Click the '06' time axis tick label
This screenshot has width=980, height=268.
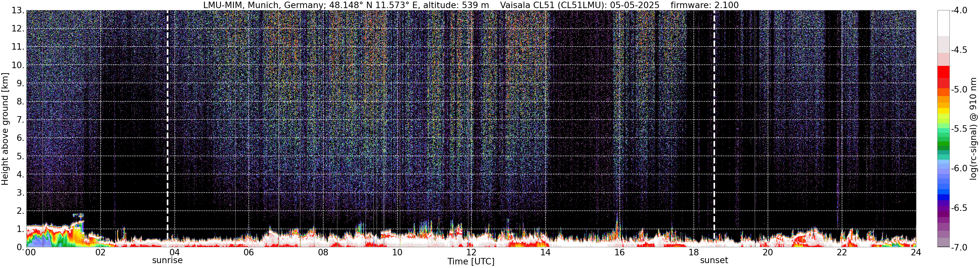click(x=249, y=252)
